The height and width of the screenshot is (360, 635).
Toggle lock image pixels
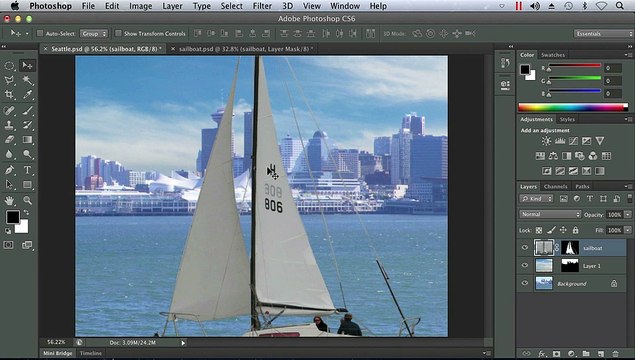(551, 230)
